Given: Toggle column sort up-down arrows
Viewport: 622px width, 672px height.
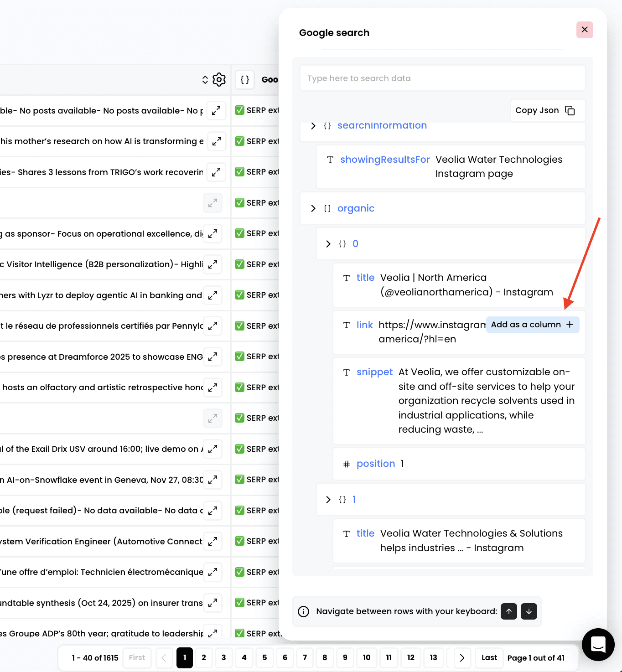Looking at the screenshot, I should [205, 80].
